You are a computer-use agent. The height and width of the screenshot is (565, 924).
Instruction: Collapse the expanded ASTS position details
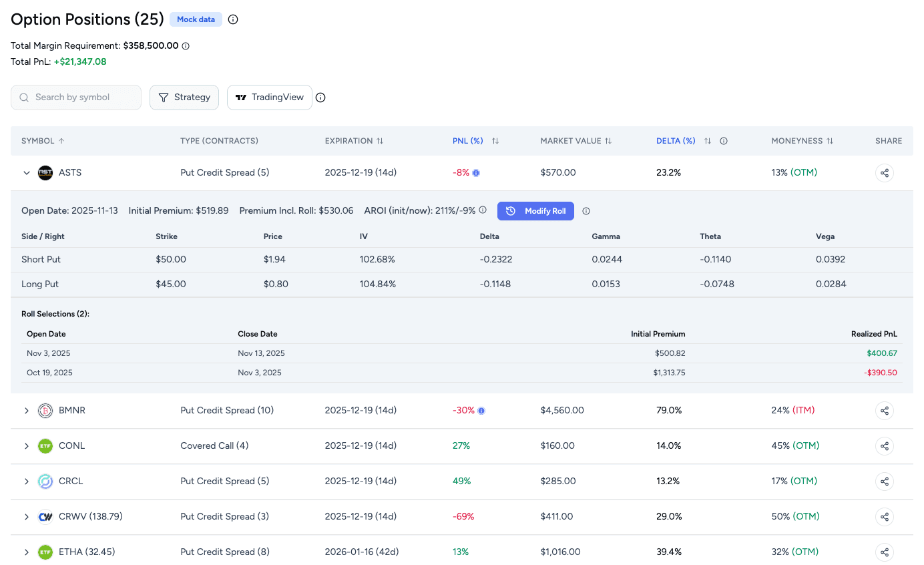(27, 172)
